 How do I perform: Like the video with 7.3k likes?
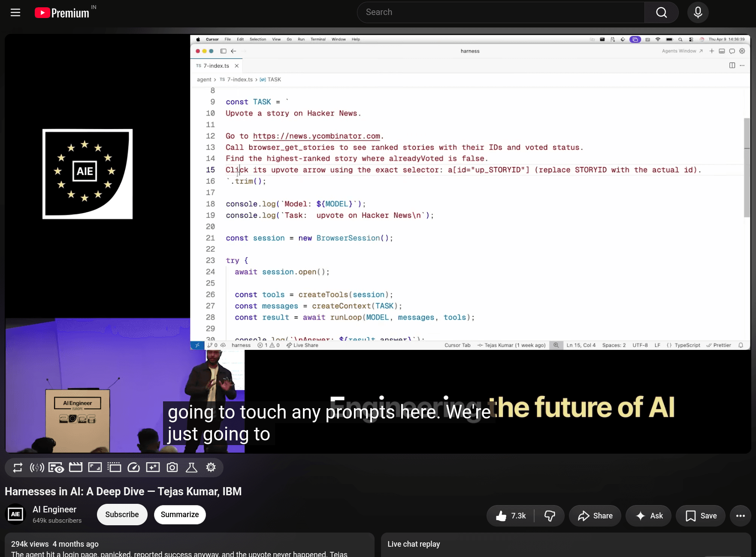tap(511, 516)
